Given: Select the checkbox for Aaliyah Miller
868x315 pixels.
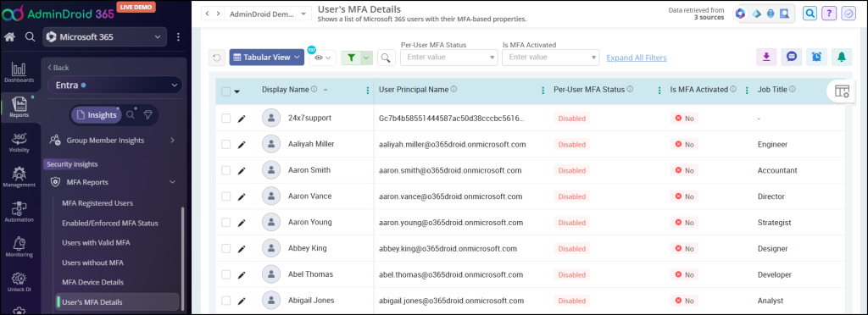Looking at the screenshot, I should (x=225, y=144).
